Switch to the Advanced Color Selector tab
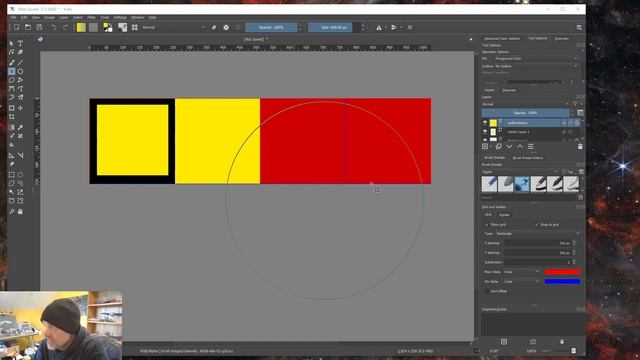The height and width of the screenshot is (360, 640). (x=502, y=38)
